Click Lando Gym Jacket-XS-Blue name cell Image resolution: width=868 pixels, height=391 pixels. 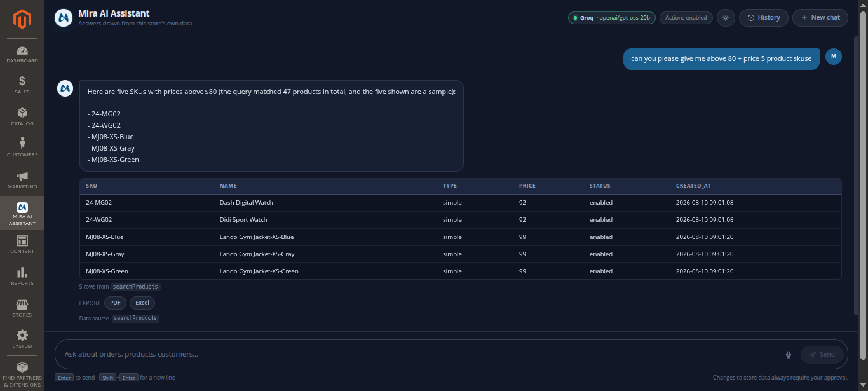(257, 237)
